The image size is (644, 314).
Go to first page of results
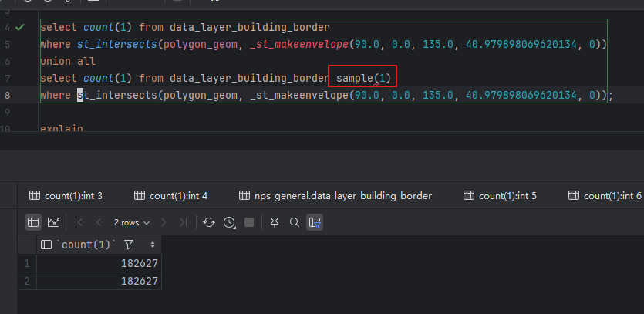click(79, 222)
